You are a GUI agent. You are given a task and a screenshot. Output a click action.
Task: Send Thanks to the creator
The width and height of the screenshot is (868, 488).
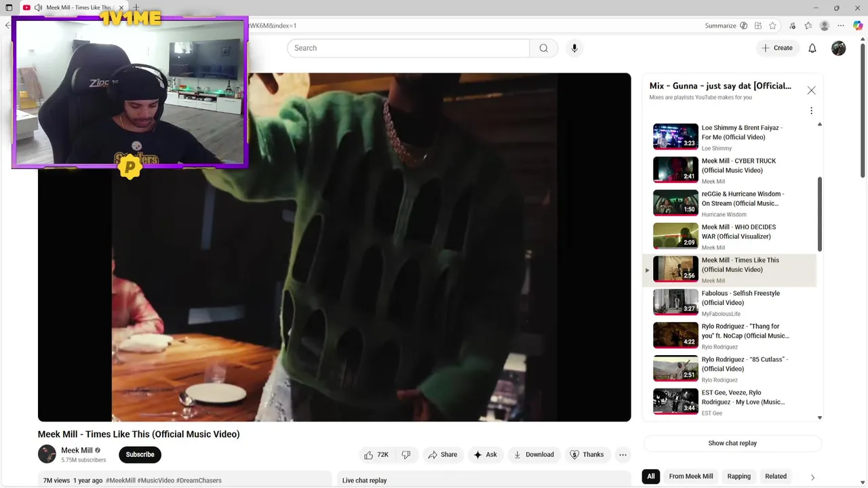pyautogui.click(x=587, y=455)
